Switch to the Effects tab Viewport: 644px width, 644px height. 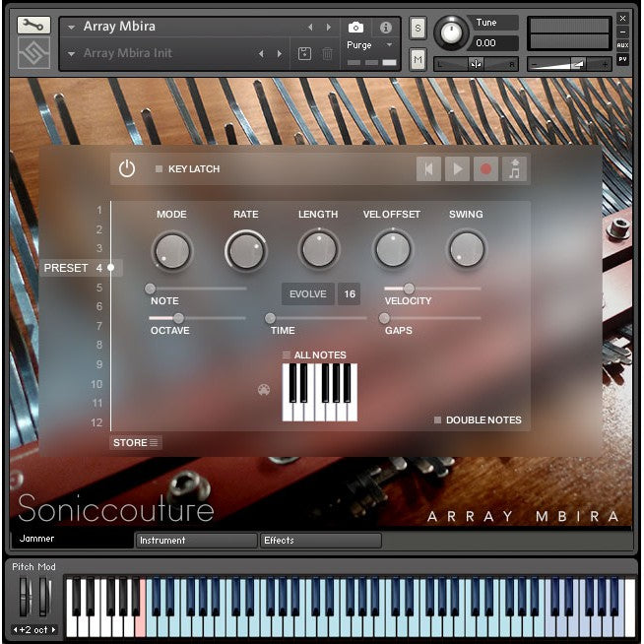coord(321,540)
